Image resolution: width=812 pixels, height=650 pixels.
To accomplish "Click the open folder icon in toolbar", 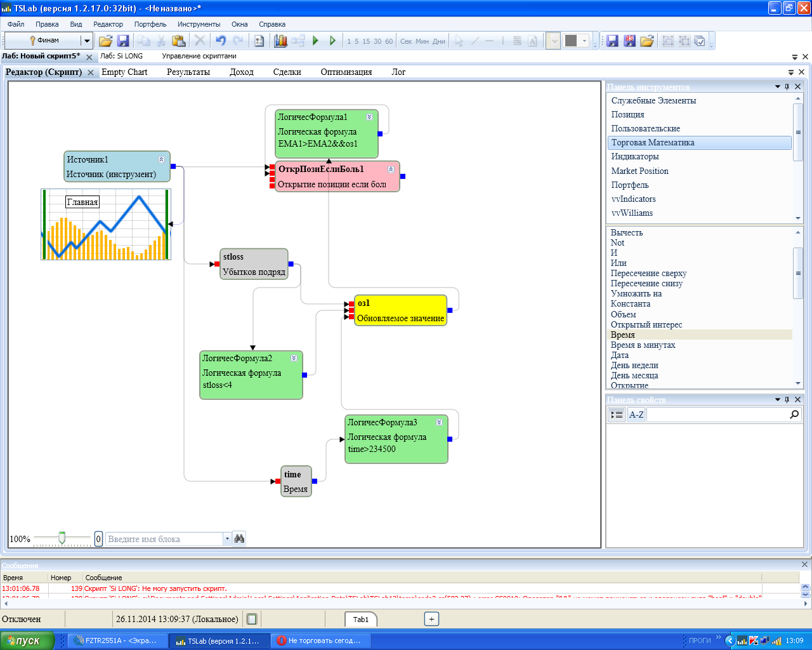I will click(x=105, y=41).
